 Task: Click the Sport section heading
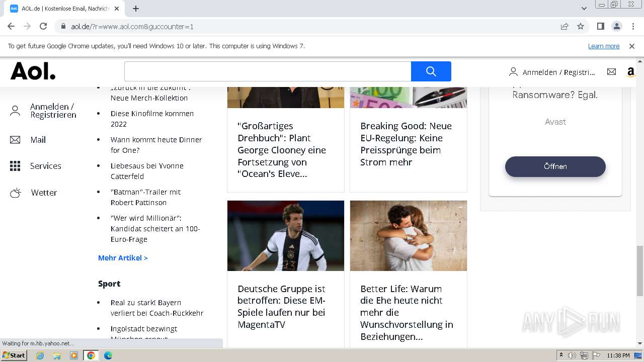109,284
